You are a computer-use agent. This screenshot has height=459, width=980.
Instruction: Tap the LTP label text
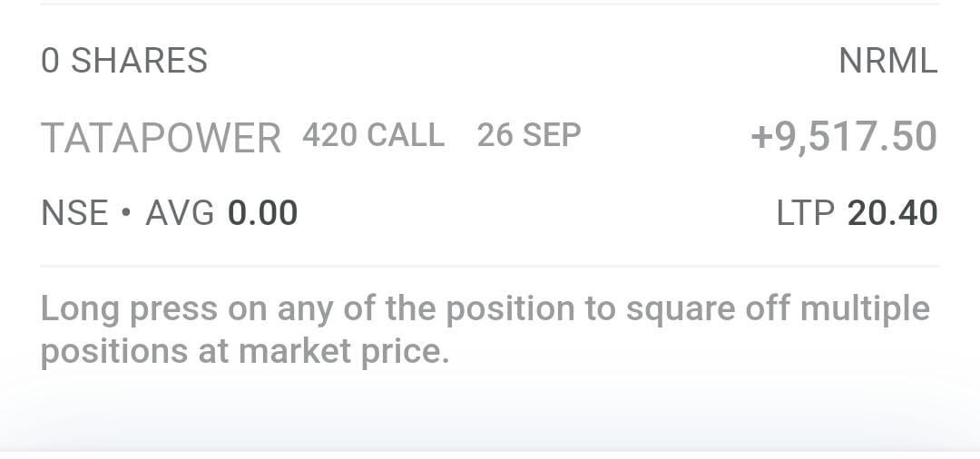(805, 213)
